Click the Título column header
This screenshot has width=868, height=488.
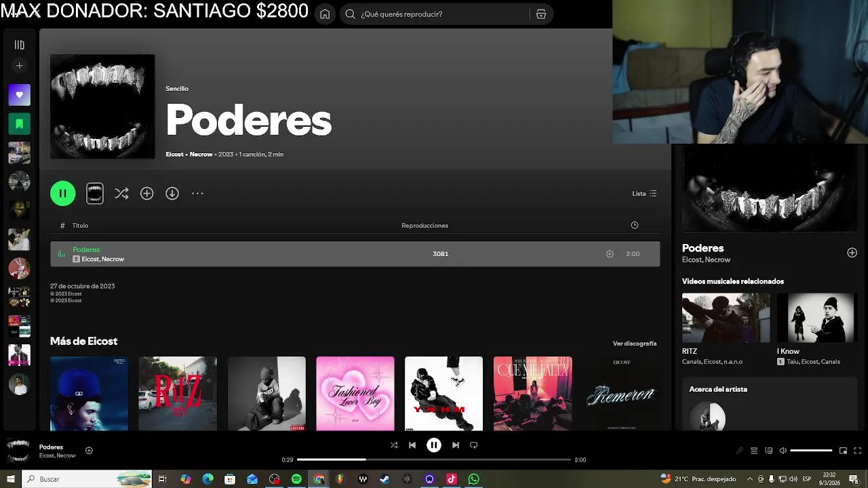(80, 226)
